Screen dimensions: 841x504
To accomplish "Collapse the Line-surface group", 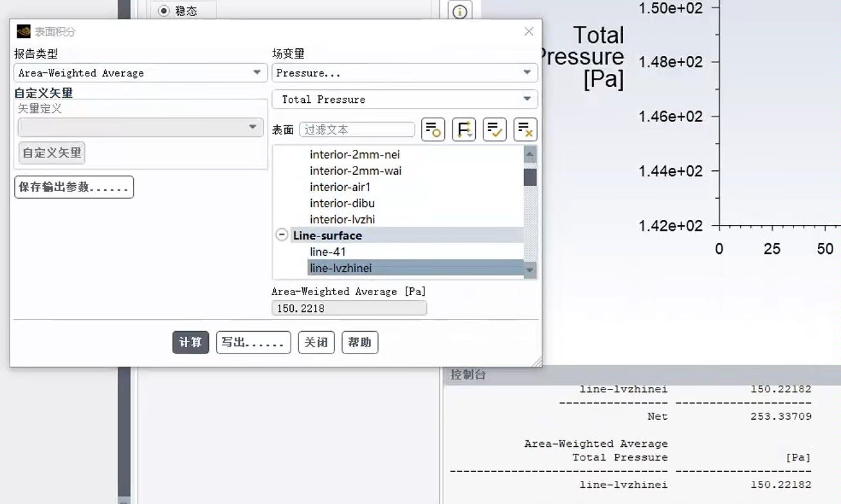I will pyautogui.click(x=282, y=235).
